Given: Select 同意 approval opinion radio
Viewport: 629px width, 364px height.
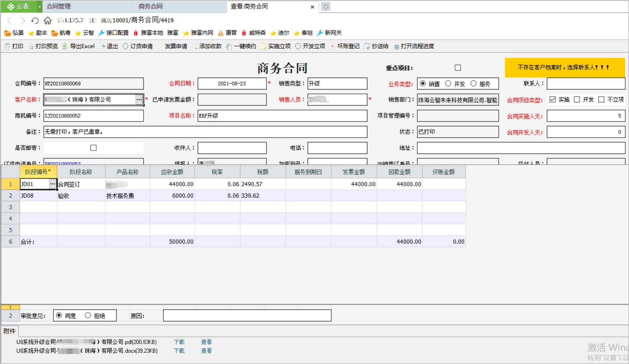Looking at the screenshot, I should tap(59, 315).
